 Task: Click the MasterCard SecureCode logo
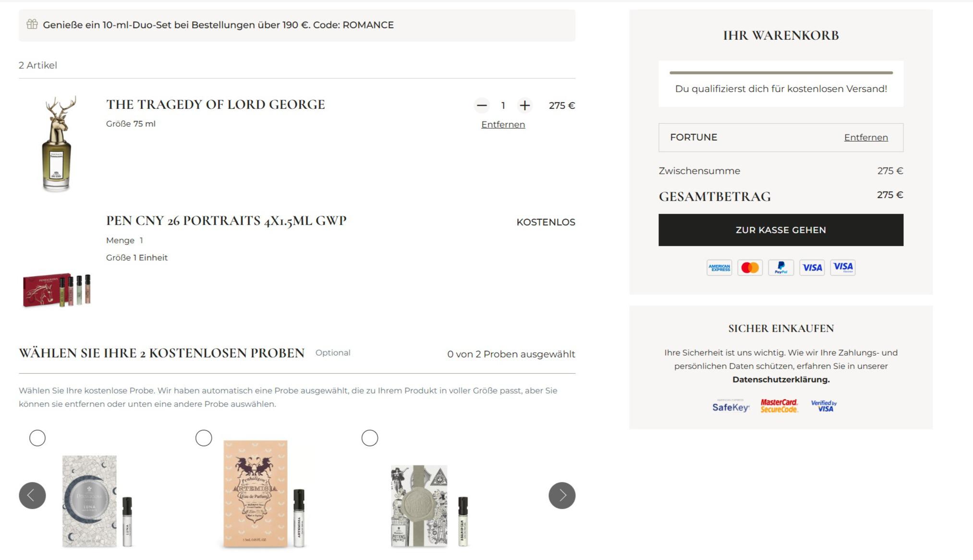tap(779, 406)
